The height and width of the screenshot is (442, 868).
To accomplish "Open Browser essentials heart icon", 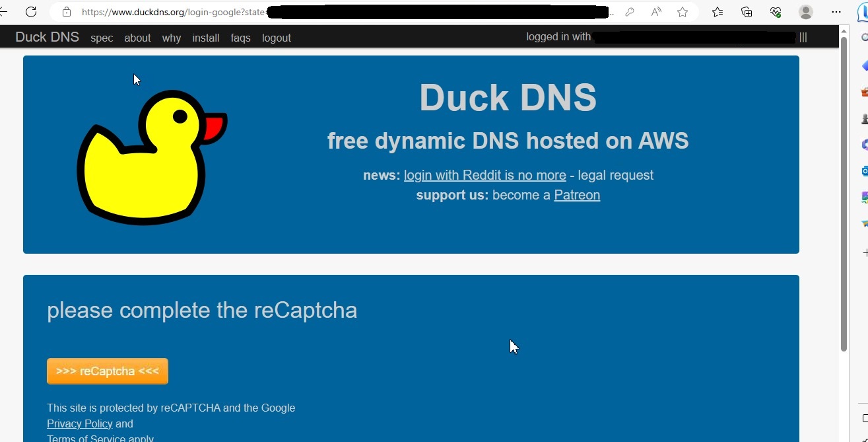I will (776, 12).
